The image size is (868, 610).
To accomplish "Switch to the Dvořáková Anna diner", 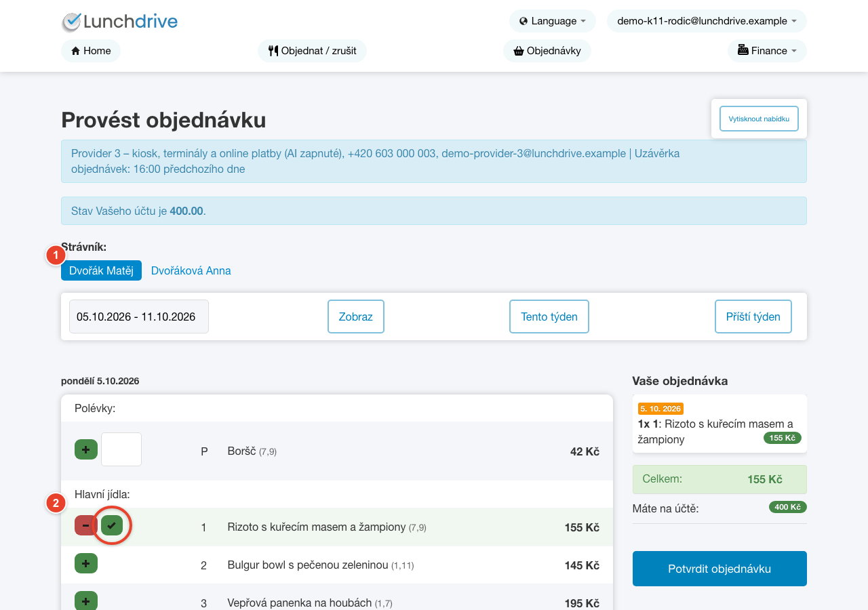I will click(191, 270).
